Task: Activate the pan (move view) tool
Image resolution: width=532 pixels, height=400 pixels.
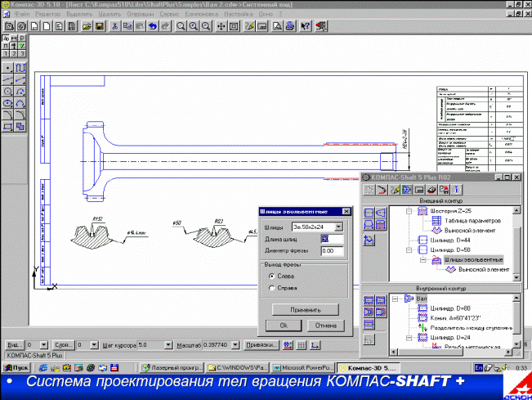Action: [x=221, y=26]
